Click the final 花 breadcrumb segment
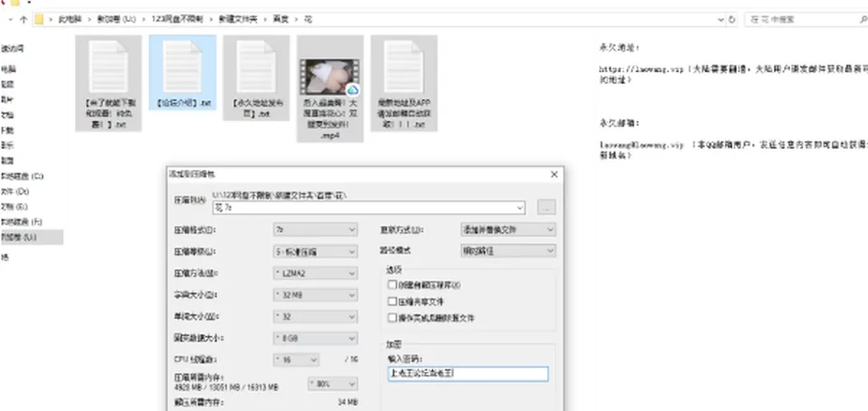868x411 pixels. [308, 19]
